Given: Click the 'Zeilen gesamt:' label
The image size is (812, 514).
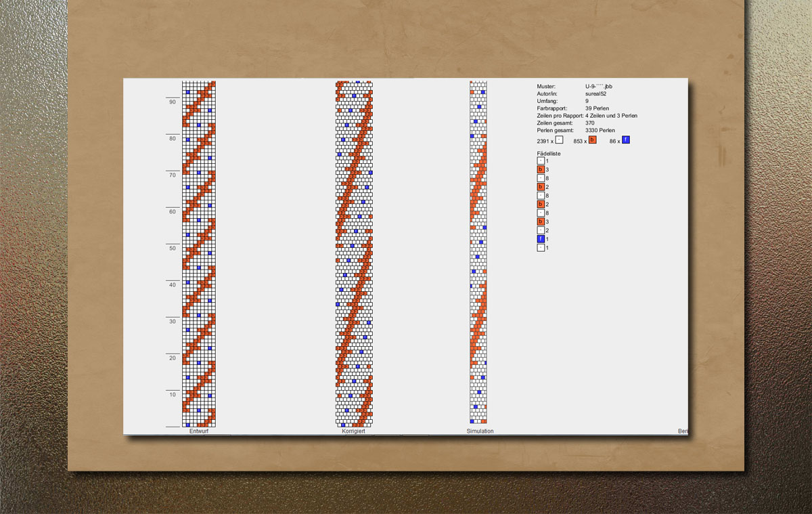Looking at the screenshot, I should tap(555, 123).
